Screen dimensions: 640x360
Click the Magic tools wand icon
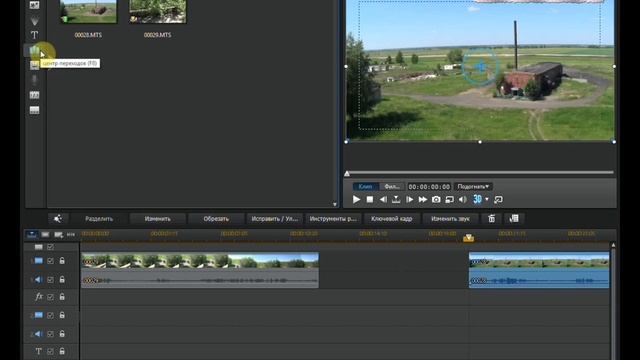coord(58,219)
